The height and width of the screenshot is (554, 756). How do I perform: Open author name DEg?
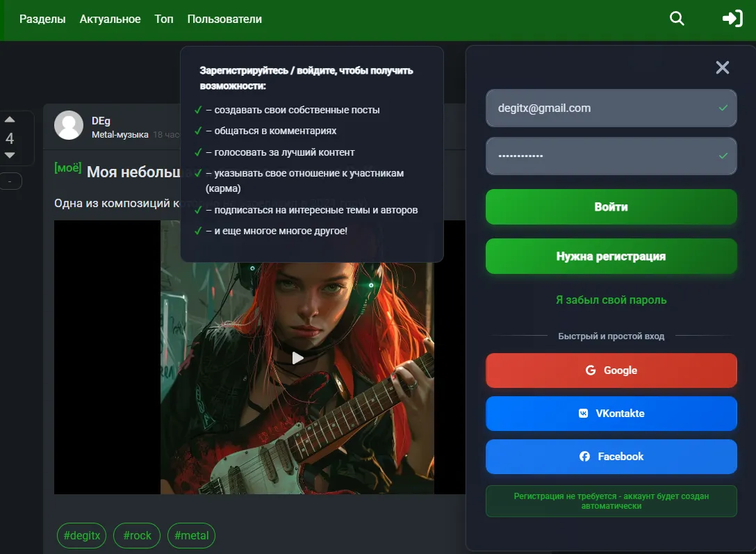pos(101,120)
